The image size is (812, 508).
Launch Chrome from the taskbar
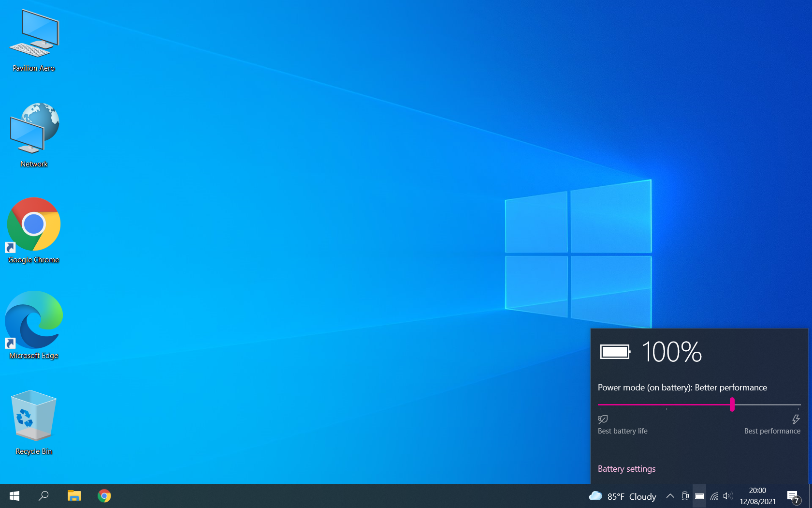[104, 496]
